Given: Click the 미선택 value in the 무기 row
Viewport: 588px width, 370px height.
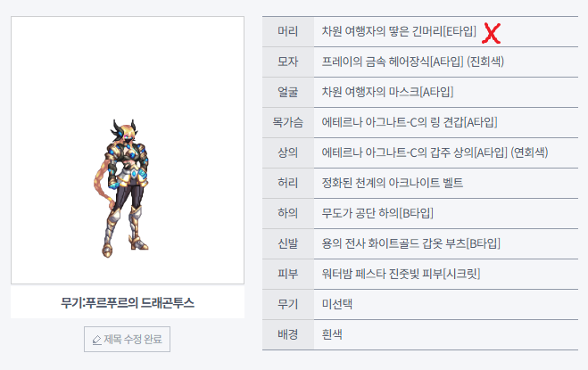Looking at the screenshot, I should point(338,305).
